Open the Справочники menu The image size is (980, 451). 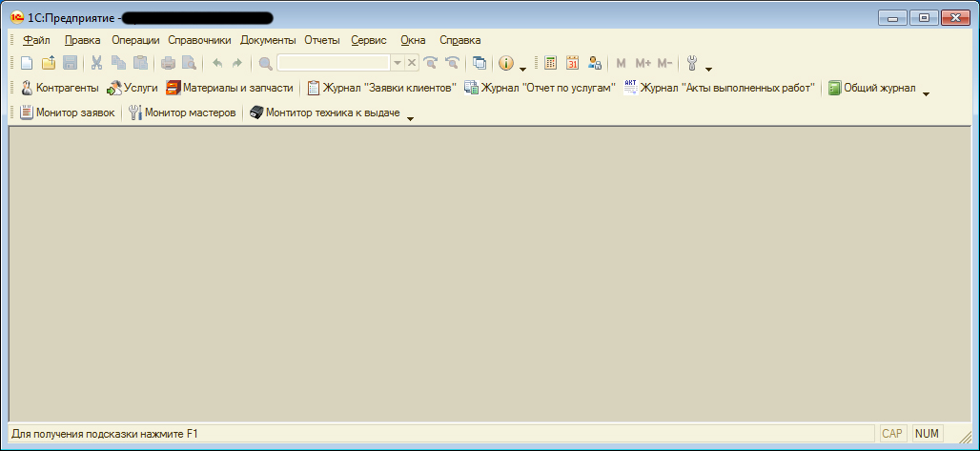[199, 40]
